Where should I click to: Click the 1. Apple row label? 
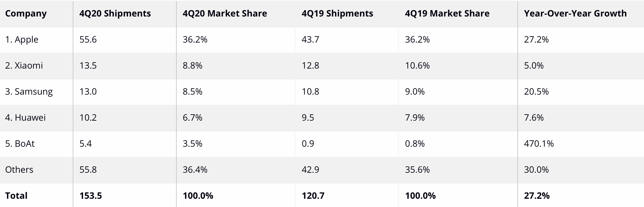tap(22, 40)
